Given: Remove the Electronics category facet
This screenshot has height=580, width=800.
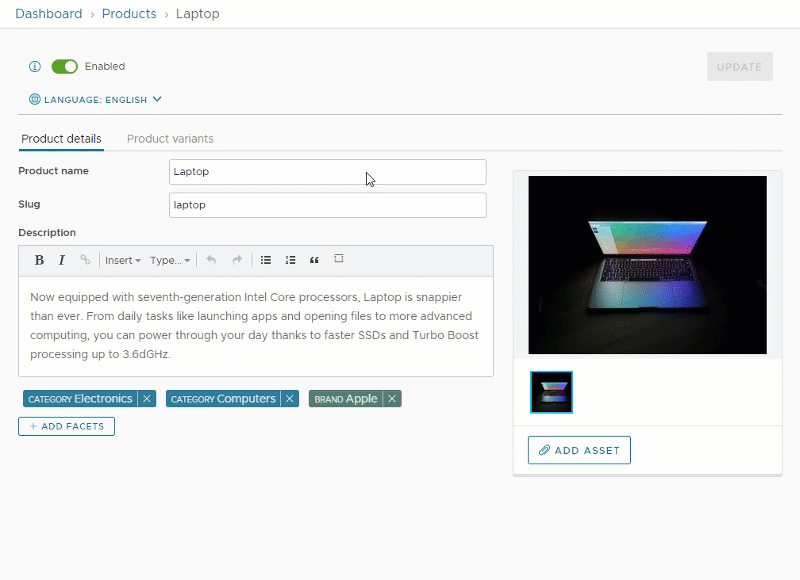Looking at the screenshot, I should (147, 399).
